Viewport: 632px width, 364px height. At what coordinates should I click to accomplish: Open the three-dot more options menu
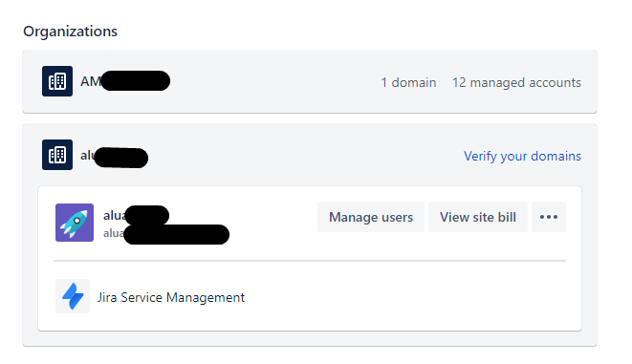pos(549,217)
